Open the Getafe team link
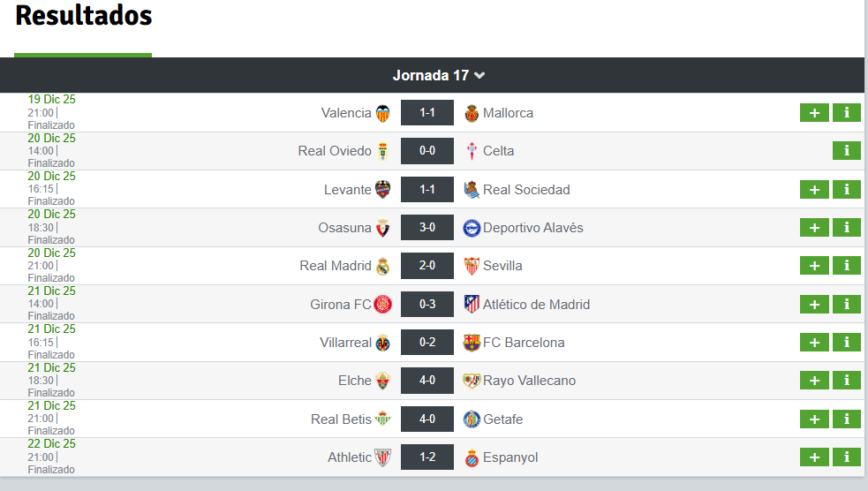Image resolution: width=868 pixels, height=491 pixels. click(x=502, y=419)
